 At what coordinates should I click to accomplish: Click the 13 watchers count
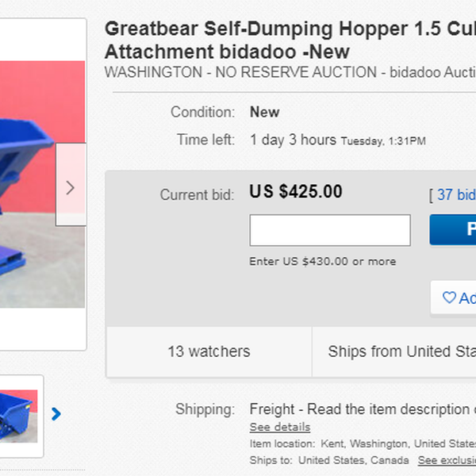pyautogui.click(x=209, y=351)
